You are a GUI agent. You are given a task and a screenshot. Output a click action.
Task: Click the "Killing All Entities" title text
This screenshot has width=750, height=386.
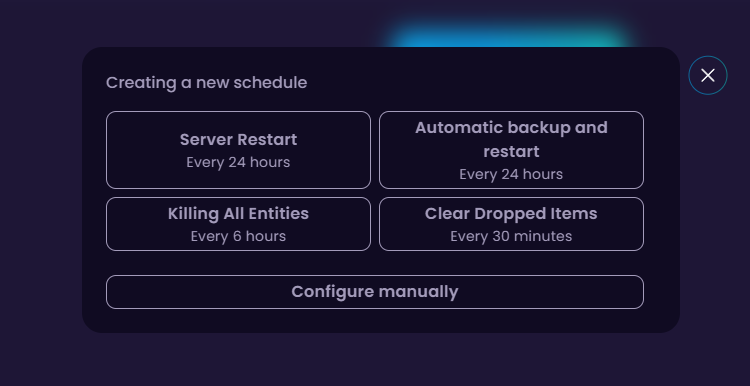point(238,213)
